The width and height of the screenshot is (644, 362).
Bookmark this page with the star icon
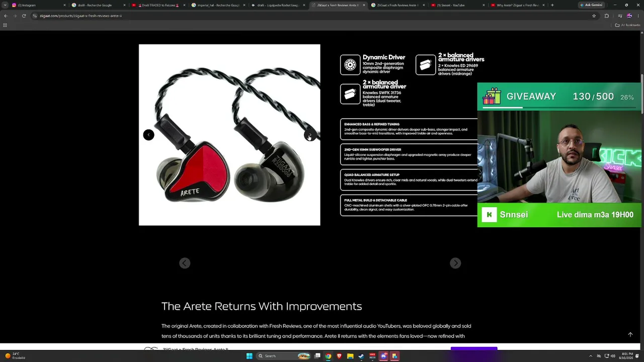click(x=594, y=16)
